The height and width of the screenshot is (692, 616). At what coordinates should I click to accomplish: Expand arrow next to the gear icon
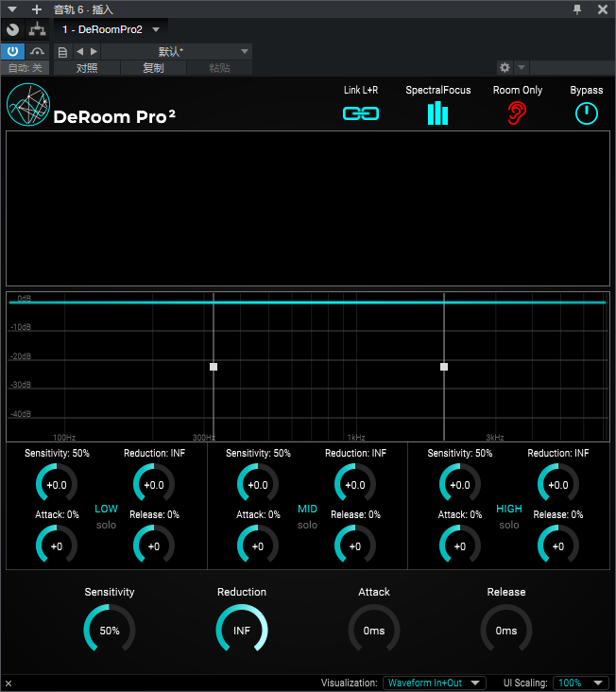pyautogui.click(x=522, y=67)
